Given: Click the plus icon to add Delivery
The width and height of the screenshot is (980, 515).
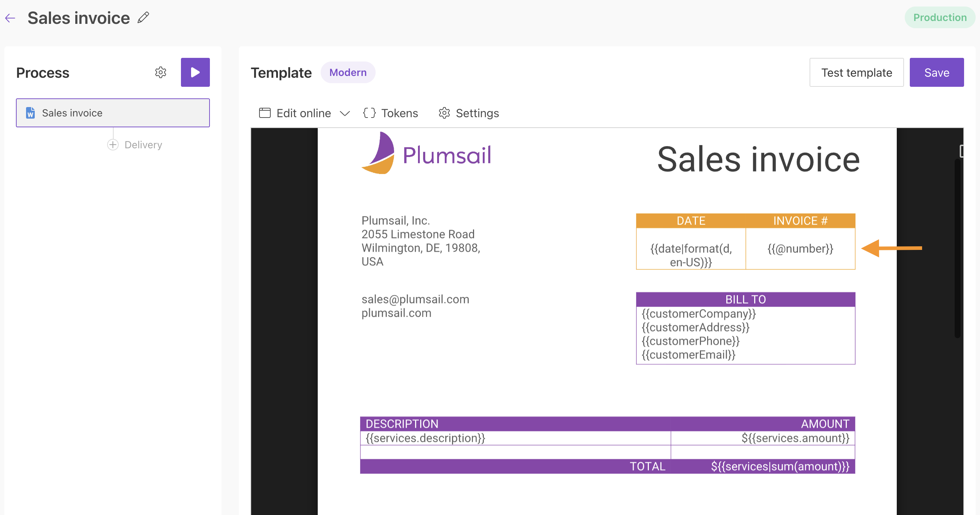Looking at the screenshot, I should (x=113, y=145).
